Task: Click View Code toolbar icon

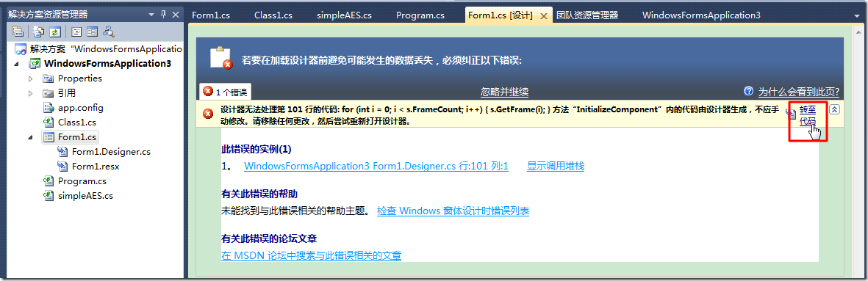Action: point(77,32)
